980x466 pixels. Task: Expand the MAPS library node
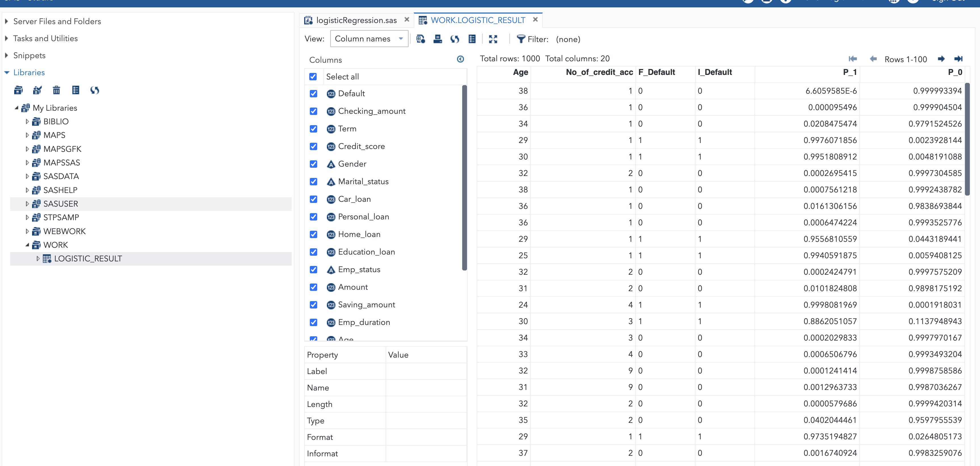(x=27, y=135)
